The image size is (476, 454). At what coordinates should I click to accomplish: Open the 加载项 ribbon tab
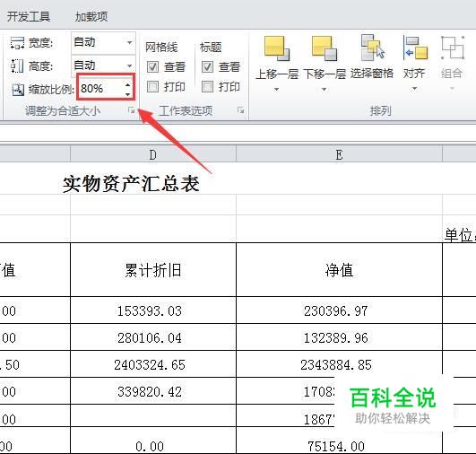(91, 16)
